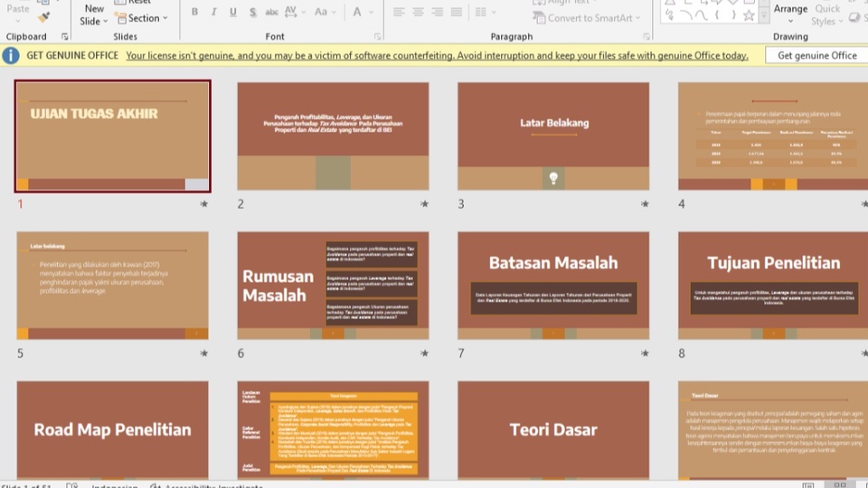Open Font dialog launcher

pyautogui.click(x=378, y=36)
